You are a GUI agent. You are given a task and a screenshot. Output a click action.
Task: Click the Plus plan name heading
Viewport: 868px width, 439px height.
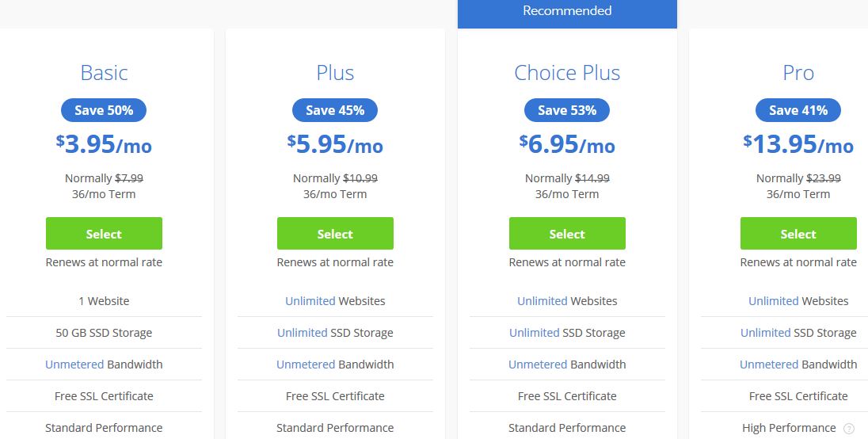pyautogui.click(x=335, y=73)
